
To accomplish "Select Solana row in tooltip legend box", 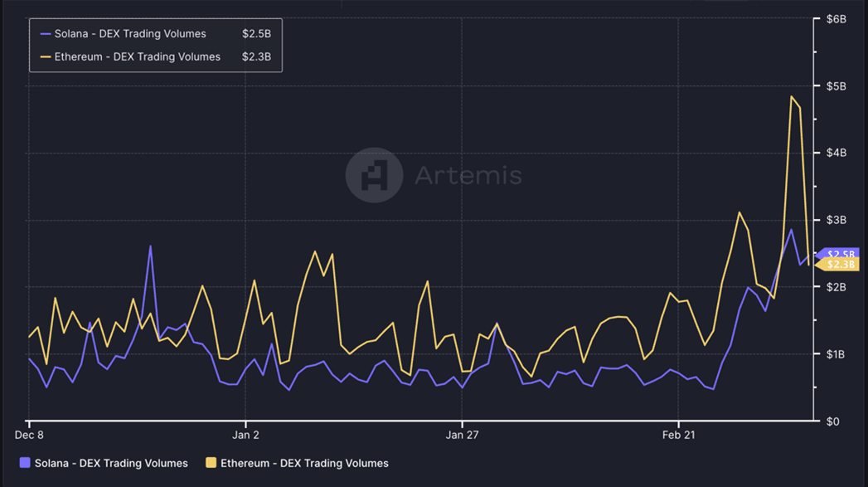I will pos(156,34).
